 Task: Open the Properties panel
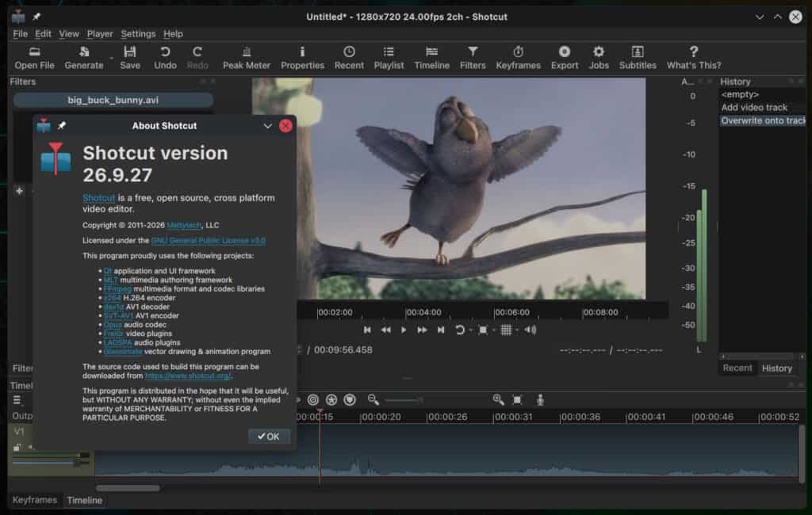point(302,58)
